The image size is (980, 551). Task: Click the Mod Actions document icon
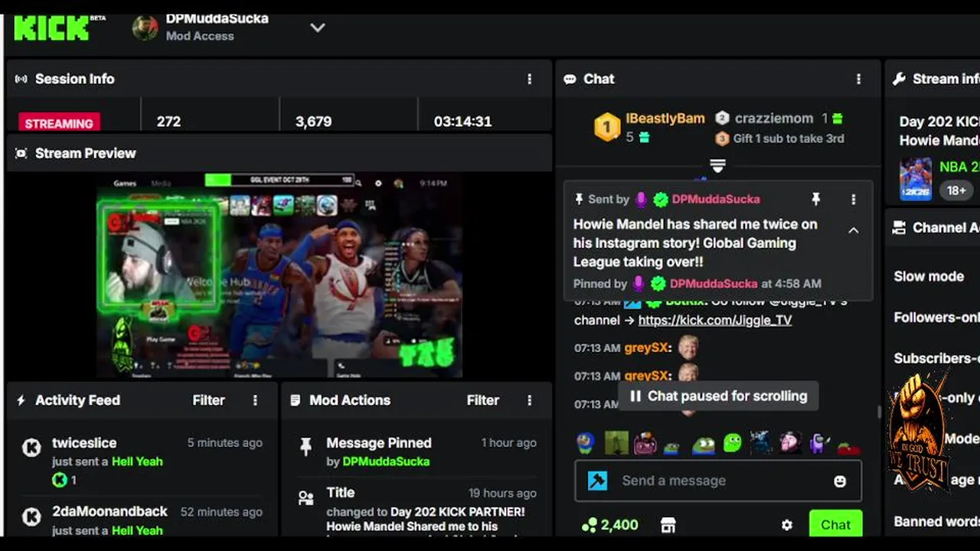click(296, 400)
